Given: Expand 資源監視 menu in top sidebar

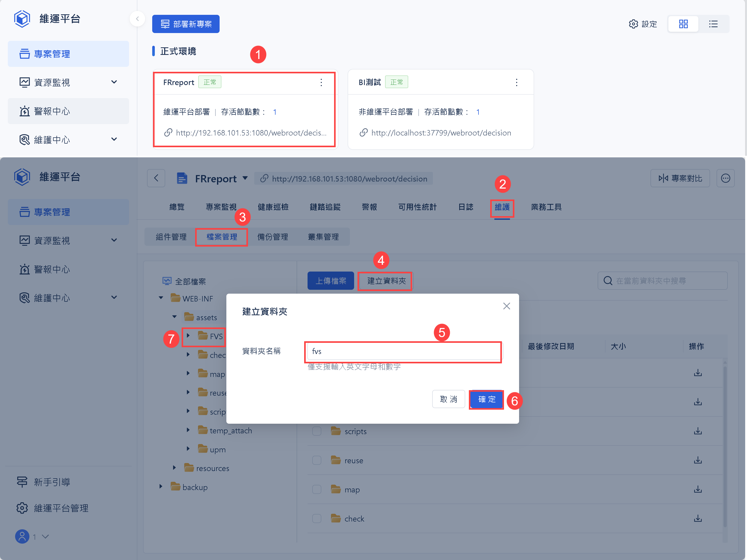Looking at the screenshot, I should [x=114, y=82].
